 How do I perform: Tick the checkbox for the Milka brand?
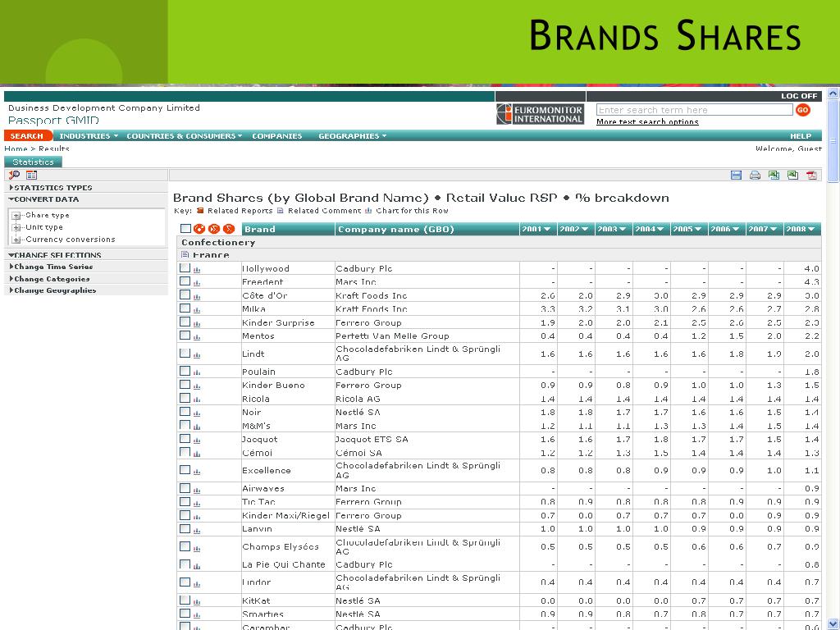coord(185,308)
